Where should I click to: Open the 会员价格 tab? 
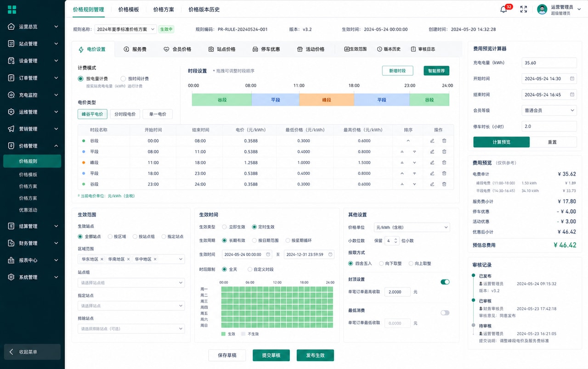[177, 49]
